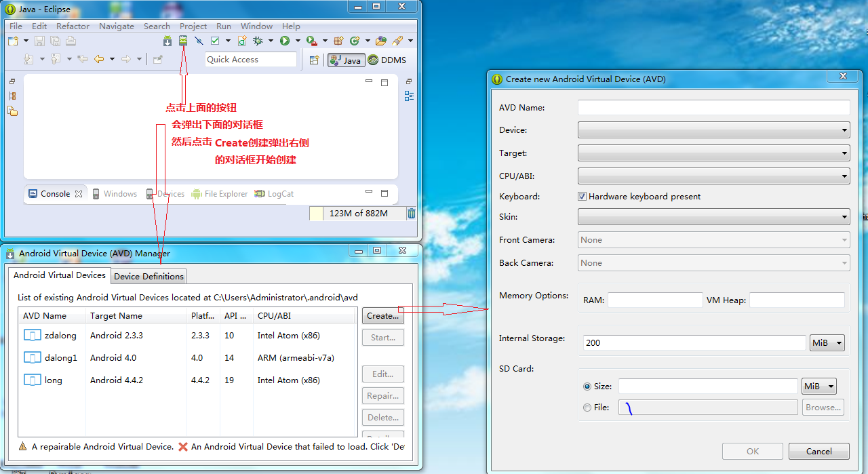Click the green Run button
This screenshot has height=474, width=868.
[285, 41]
